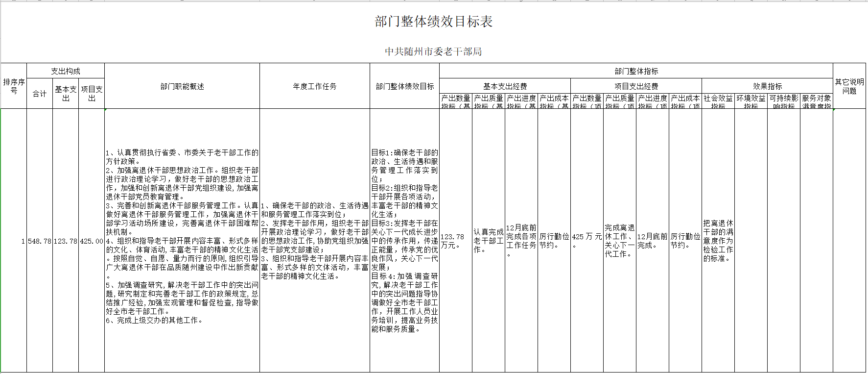Select the 123.78万元 output quantity cell
The height and width of the screenshot is (374, 868).
coord(455,241)
